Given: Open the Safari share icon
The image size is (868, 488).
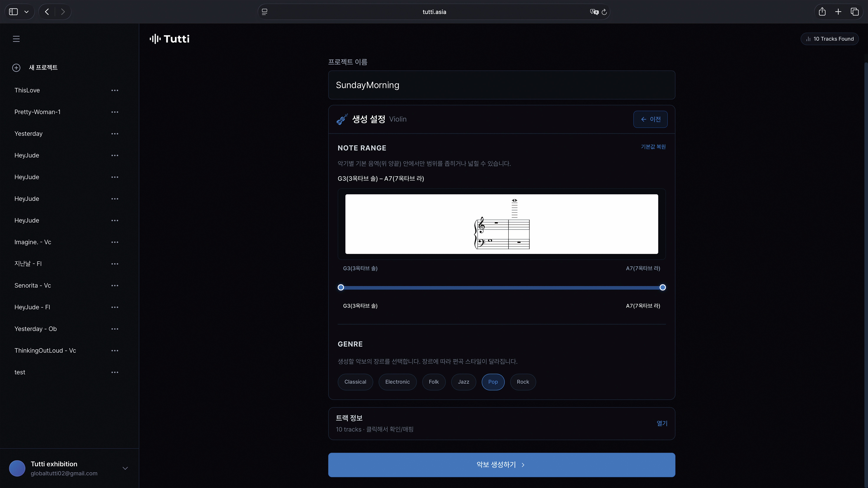Looking at the screenshot, I should [822, 12].
